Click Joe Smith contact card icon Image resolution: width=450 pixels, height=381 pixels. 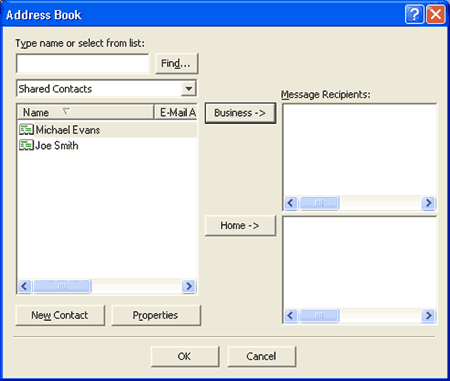(x=26, y=145)
